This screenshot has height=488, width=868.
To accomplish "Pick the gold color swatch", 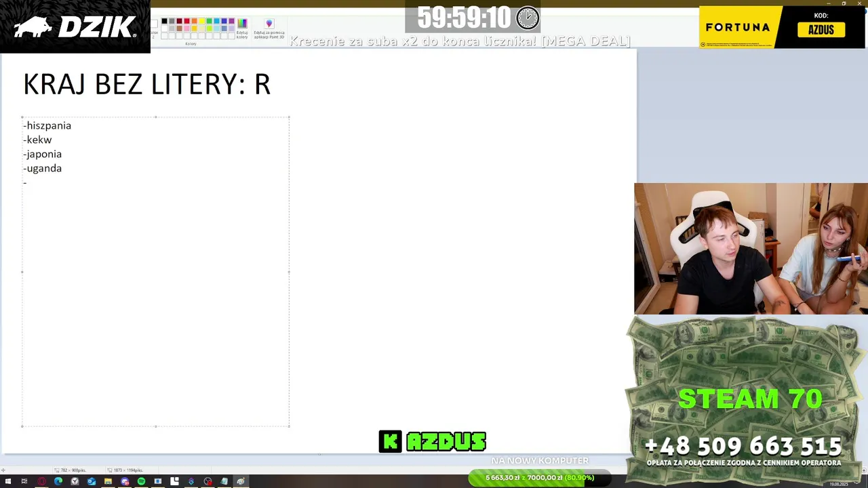I will 194,28.
